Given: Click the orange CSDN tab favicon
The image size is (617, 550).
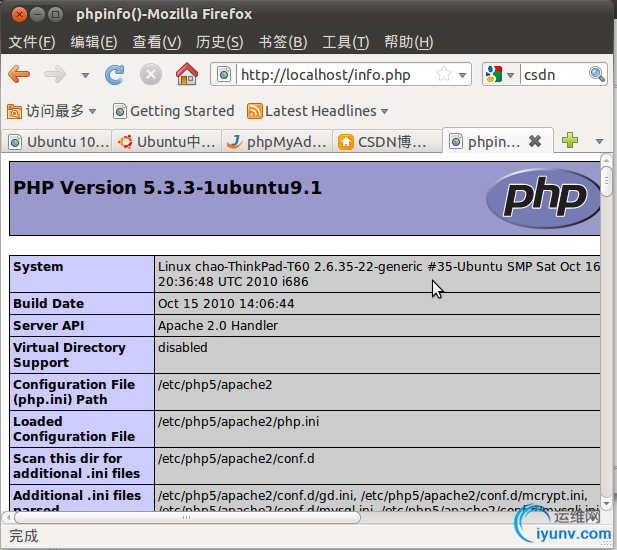Looking at the screenshot, I should click(346, 142).
